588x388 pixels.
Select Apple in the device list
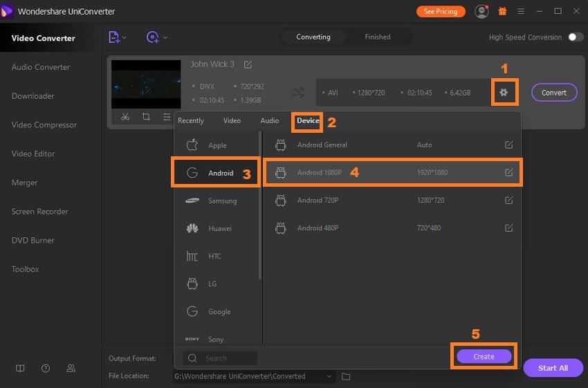coord(217,145)
